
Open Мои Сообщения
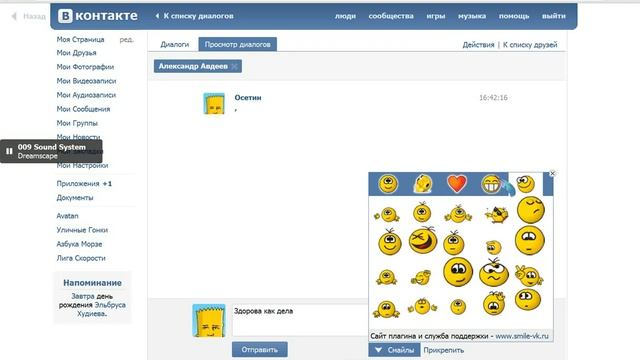pyautogui.click(x=83, y=109)
